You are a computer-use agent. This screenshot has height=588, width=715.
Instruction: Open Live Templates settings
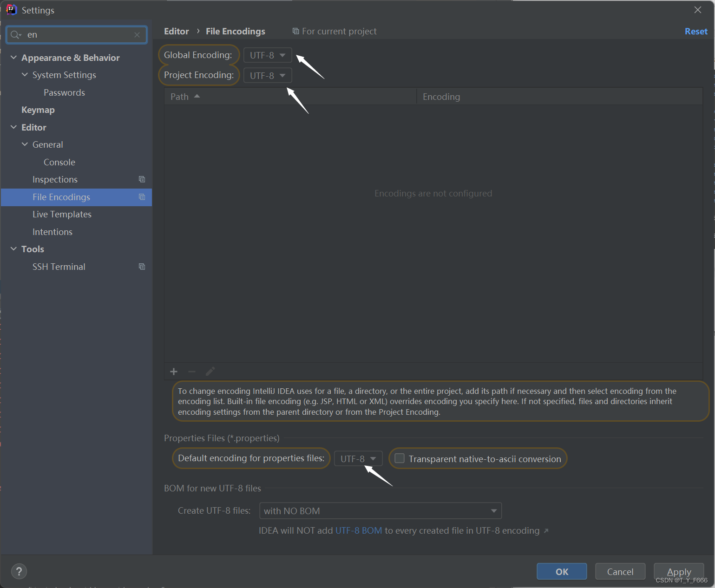tap(62, 214)
